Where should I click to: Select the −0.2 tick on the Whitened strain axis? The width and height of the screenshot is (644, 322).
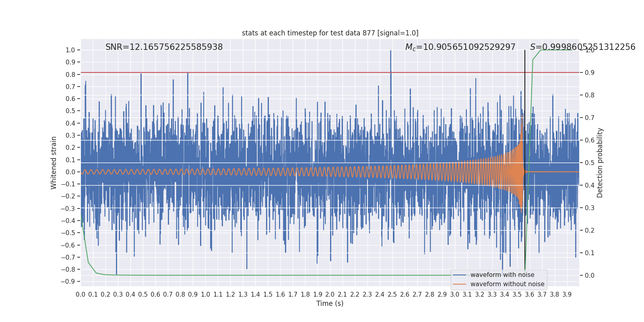click(x=68, y=196)
